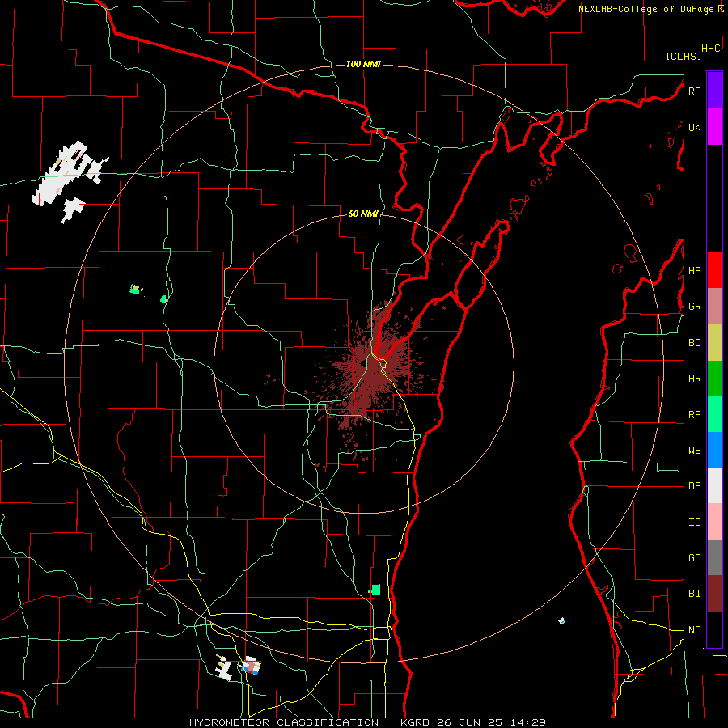Click the GC gray legend swatch

(714, 557)
